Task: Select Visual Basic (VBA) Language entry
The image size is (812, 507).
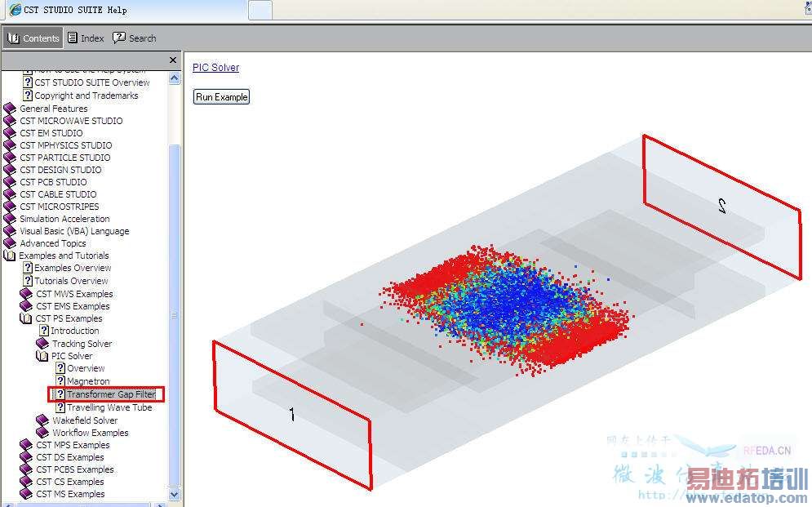Action: point(74,231)
